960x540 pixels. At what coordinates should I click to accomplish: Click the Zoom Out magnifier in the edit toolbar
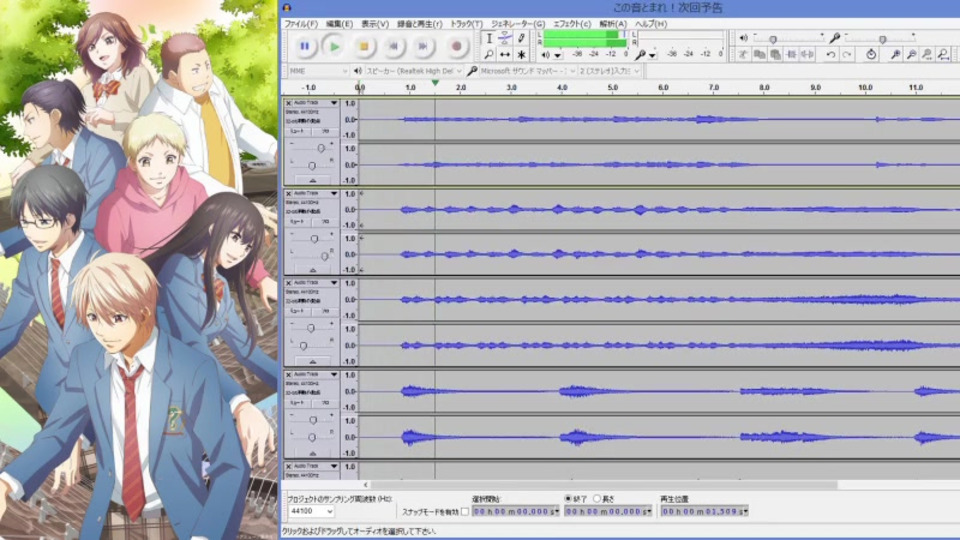(x=911, y=54)
